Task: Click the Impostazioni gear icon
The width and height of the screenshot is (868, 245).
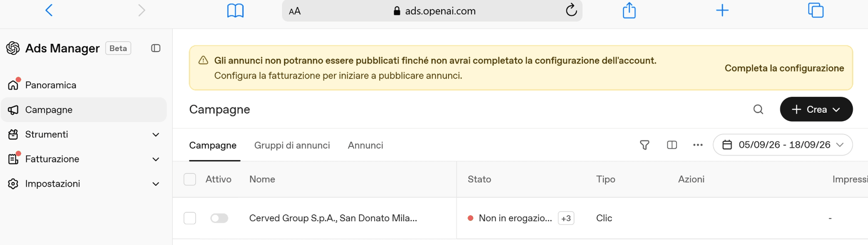Action: [x=13, y=184]
